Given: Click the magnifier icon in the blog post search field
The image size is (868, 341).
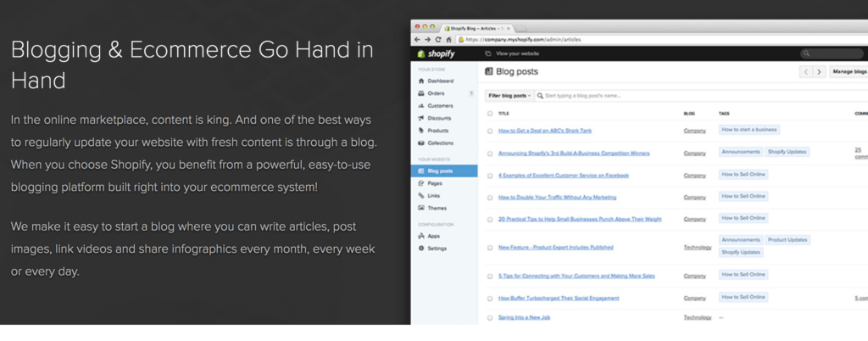Looking at the screenshot, I should click(540, 96).
